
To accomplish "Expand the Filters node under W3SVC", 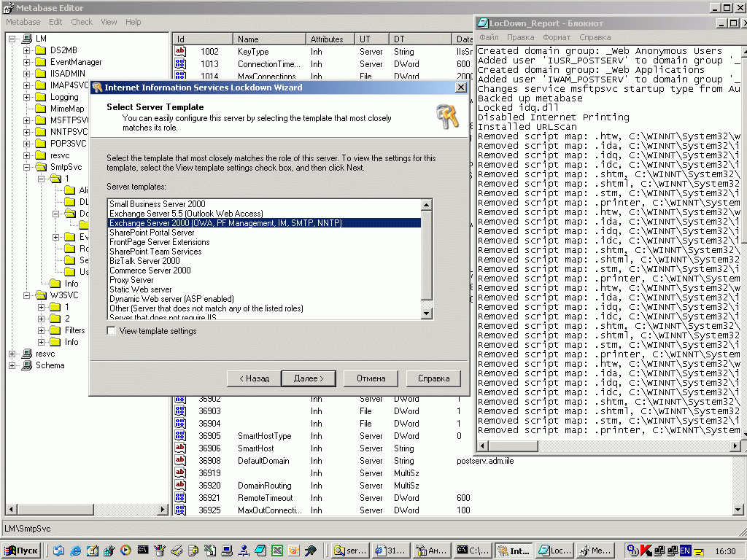I will (42, 330).
